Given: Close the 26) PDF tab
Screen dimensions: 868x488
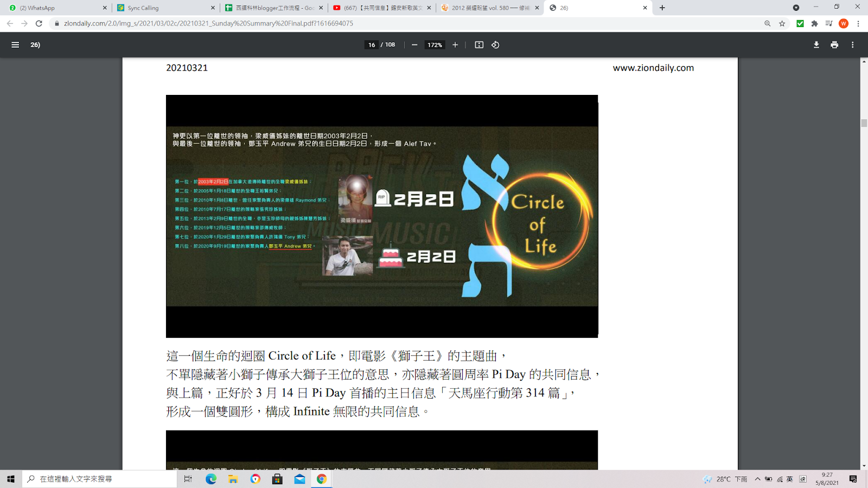Looking at the screenshot, I should coord(645,8).
